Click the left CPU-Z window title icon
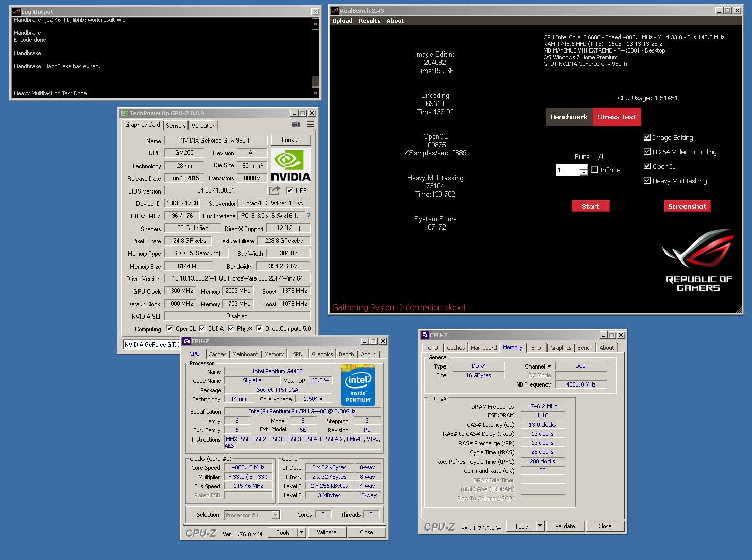Screen dimensions: 752x560 point(186,341)
